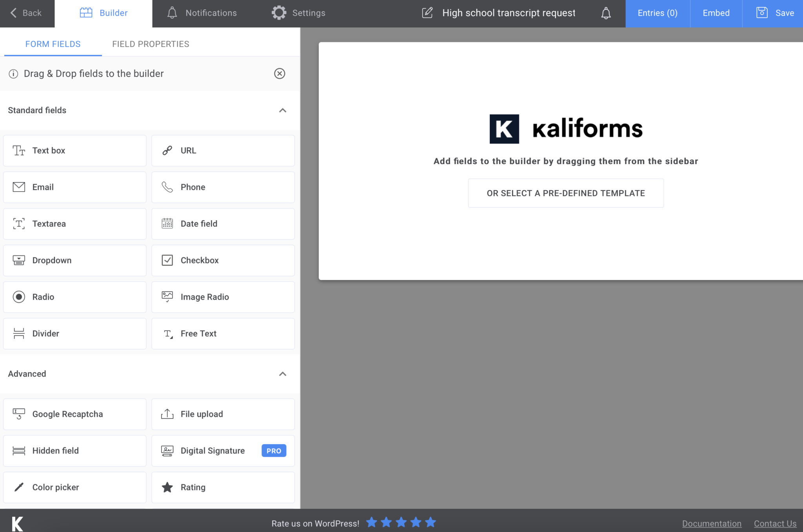Collapse the Advanced section

click(283, 374)
